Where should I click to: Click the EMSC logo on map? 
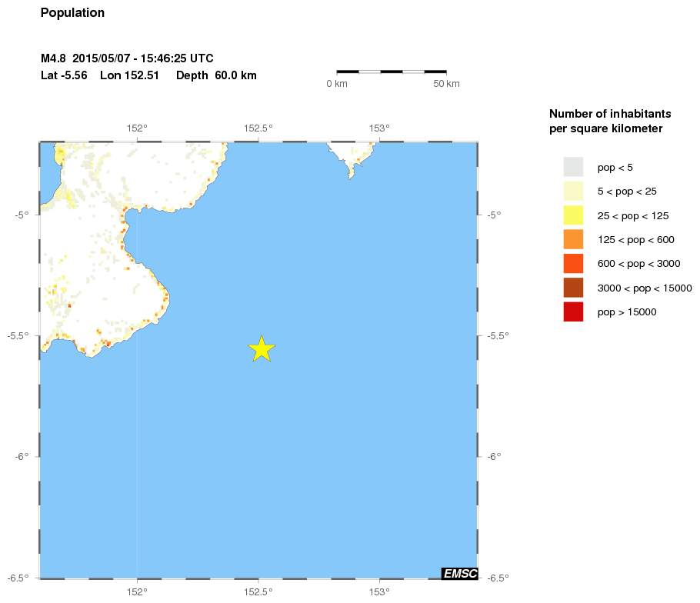coord(460,573)
